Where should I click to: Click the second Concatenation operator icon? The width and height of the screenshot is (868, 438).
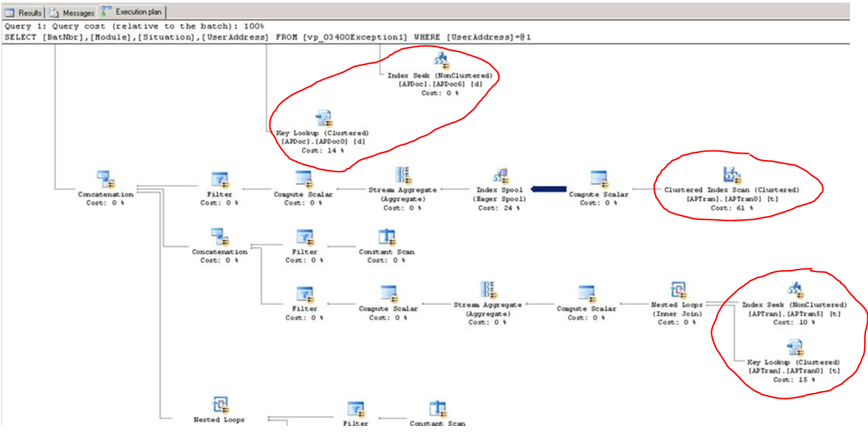click(219, 237)
